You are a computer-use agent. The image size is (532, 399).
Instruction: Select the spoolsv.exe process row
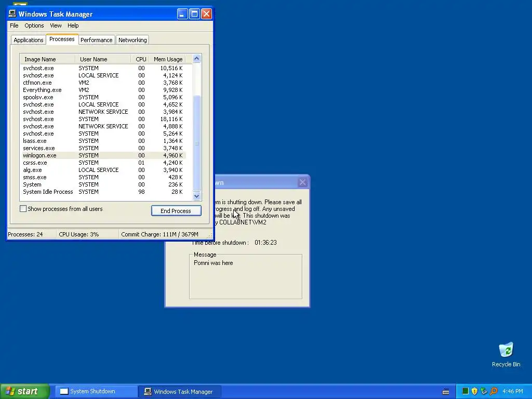(x=103, y=97)
